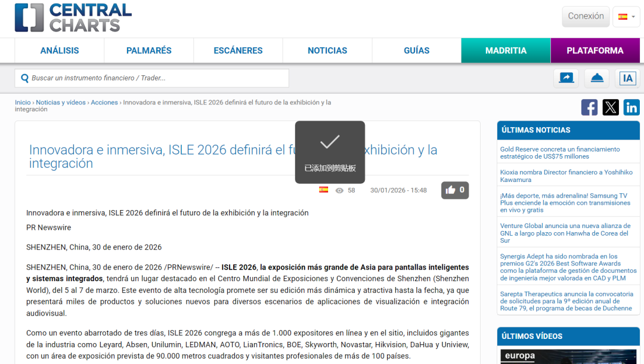Open the service bell icon button

point(597,78)
